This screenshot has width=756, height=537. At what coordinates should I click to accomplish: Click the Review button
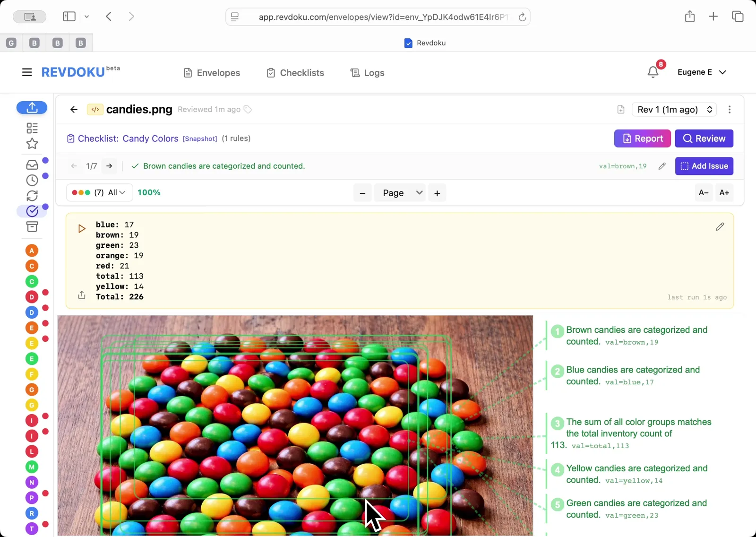(704, 139)
